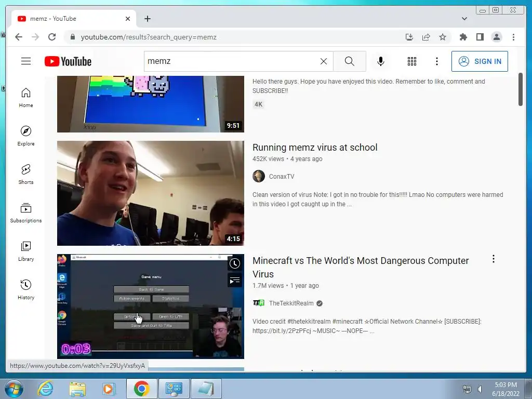
Task: Click the address bar URL
Action: pos(149,37)
